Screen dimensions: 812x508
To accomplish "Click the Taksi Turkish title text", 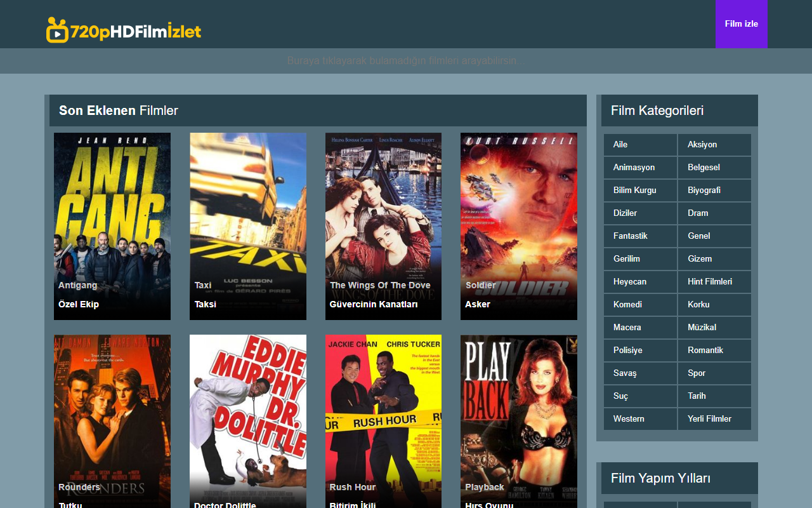I will pyautogui.click(x=206, y=304).
